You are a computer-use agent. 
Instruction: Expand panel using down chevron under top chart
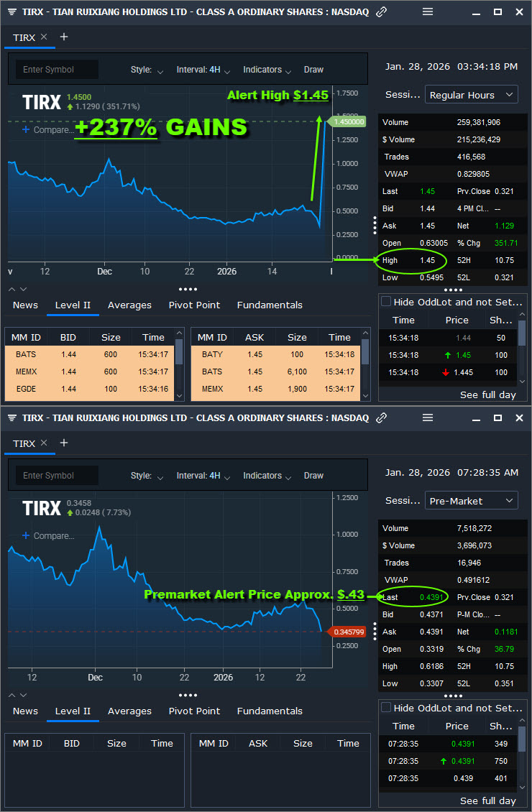(x=23, y=289)
